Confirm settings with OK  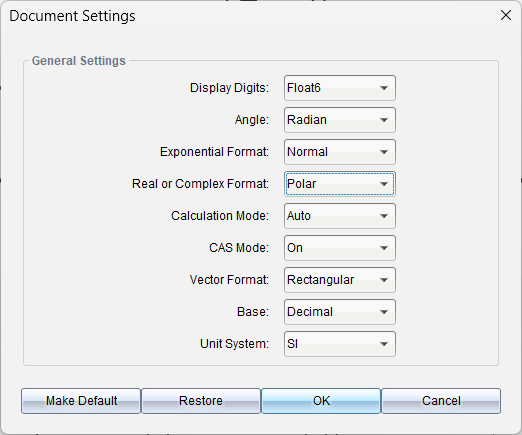[x=321, y=401]
